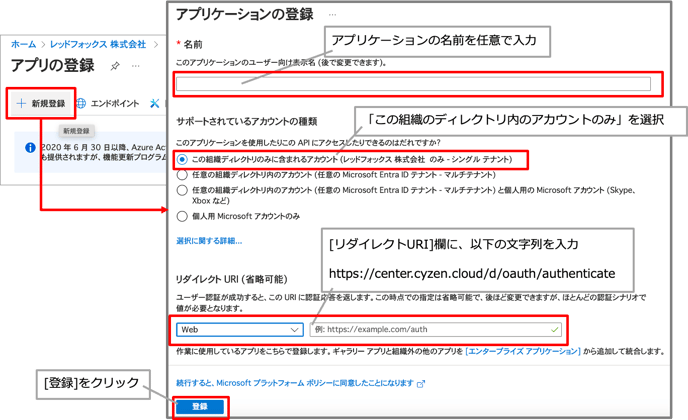Open エンタープライズ アプリケーション link

pos(523,352)
